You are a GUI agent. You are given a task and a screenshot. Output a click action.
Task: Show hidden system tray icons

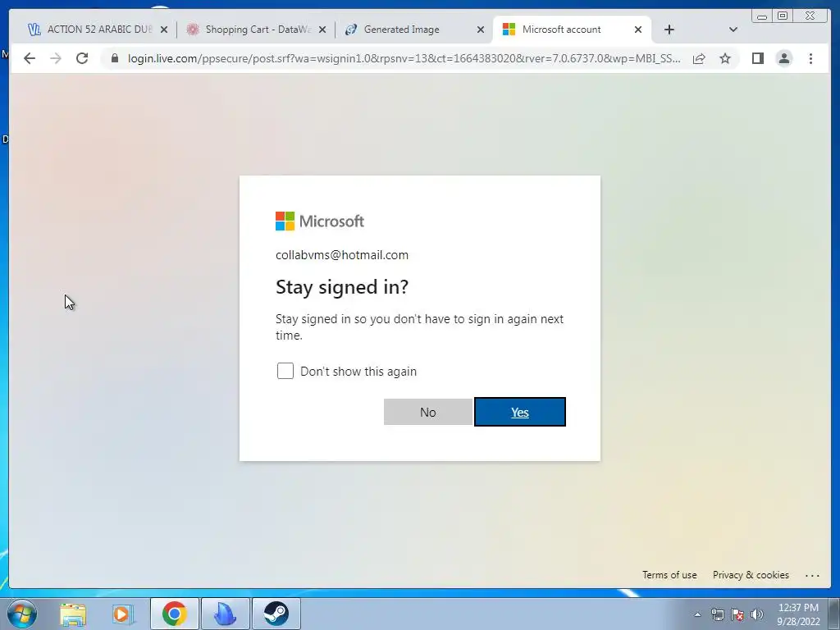697,614
